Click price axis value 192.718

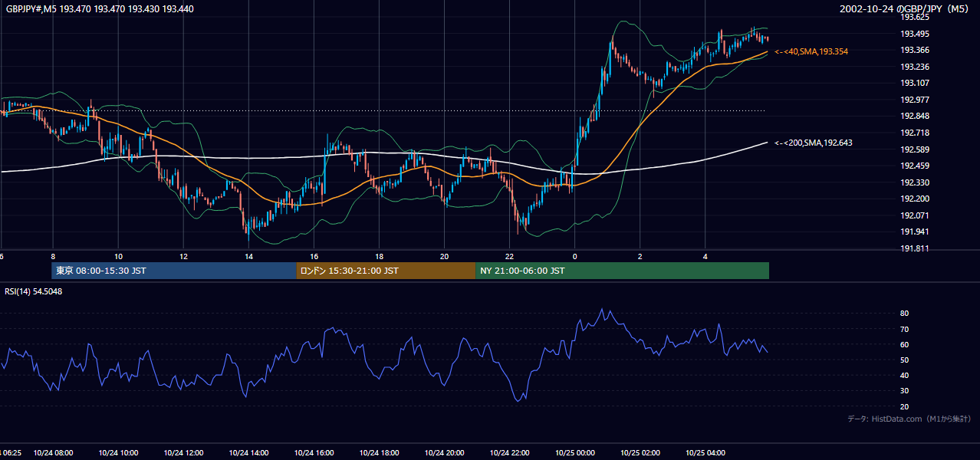(x=914, y=133)
